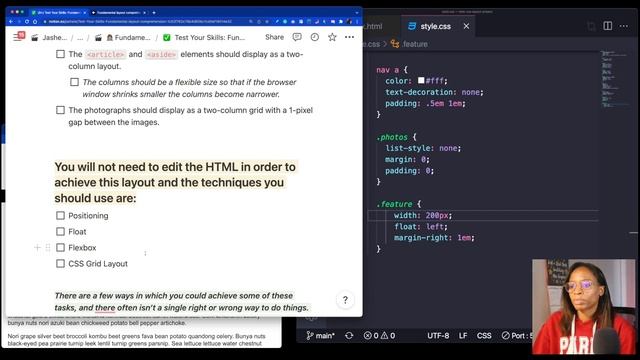Open the Notion page options ellipsis
Viewport: 640px width, 360px height.
click(x=349, y=37)
